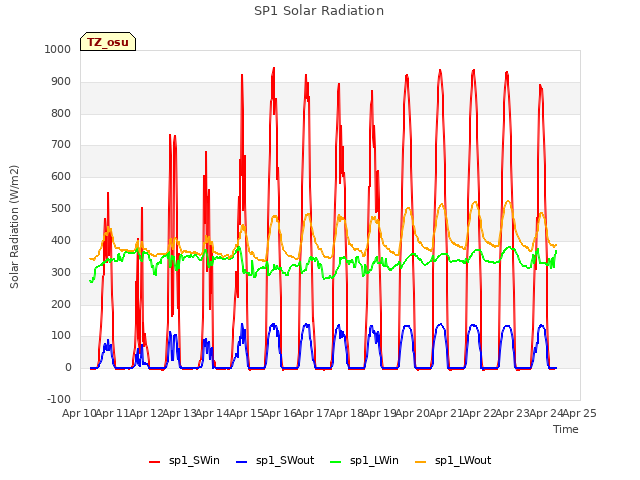Click the 1000 y-axis tick label
Viewport: 640px width, 480px height.
[x=58, y=49]
